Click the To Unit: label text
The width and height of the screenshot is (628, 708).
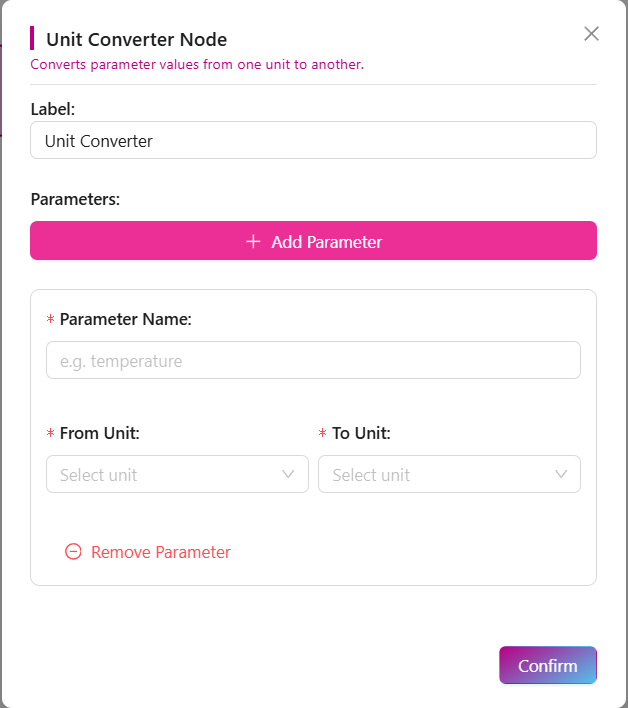[x=361, y=433]
